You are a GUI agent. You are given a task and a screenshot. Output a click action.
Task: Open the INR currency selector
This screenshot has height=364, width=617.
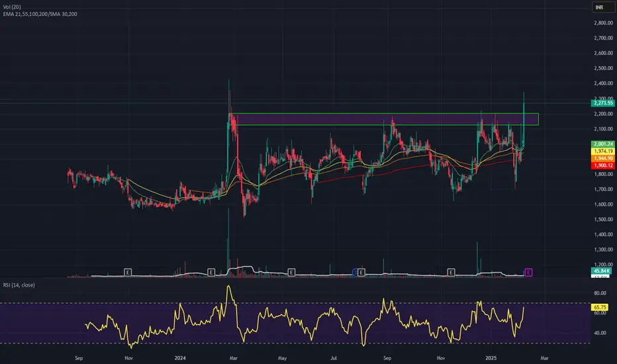tap(603, 7)
